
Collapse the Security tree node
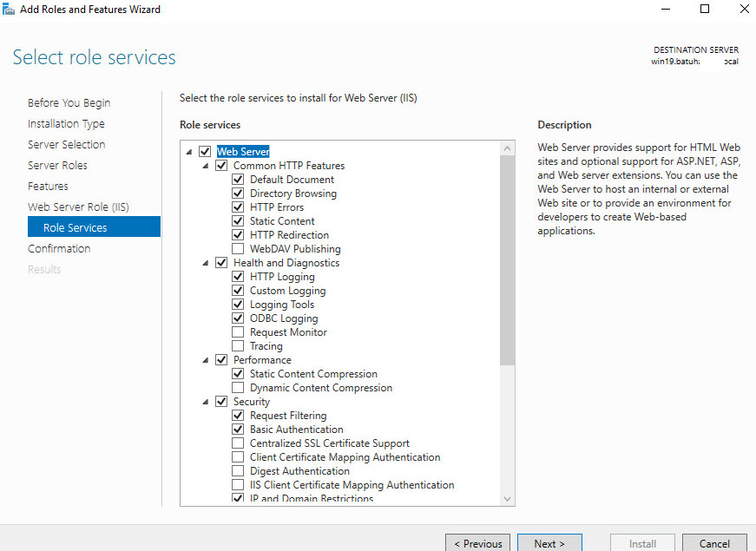click(x=207, y=402)
